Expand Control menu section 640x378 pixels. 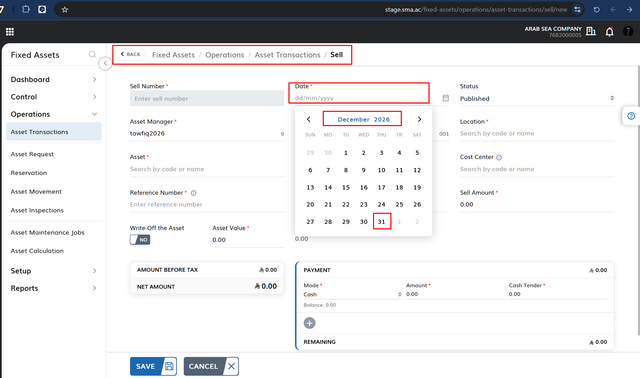(53, 97)
